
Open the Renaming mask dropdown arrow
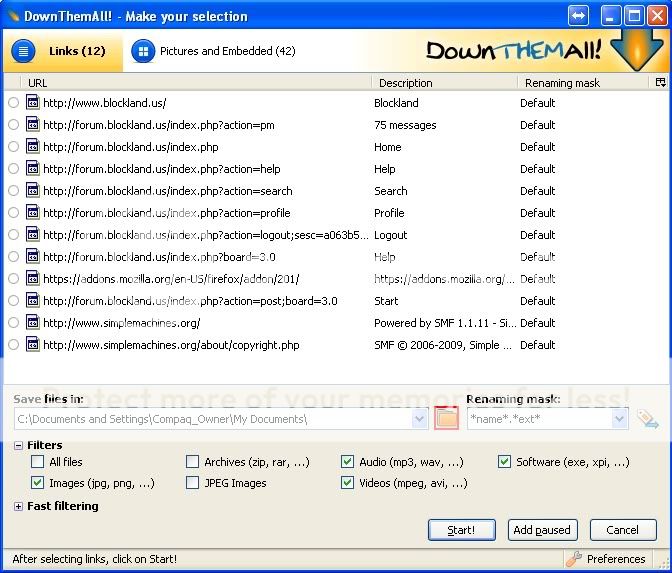(619, 419)
